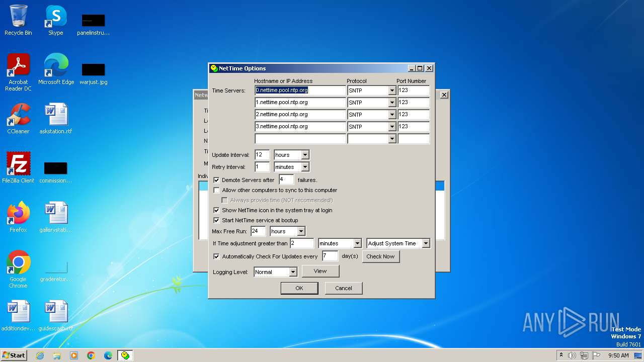Open Chrome from the taskbar

point(91,355)
